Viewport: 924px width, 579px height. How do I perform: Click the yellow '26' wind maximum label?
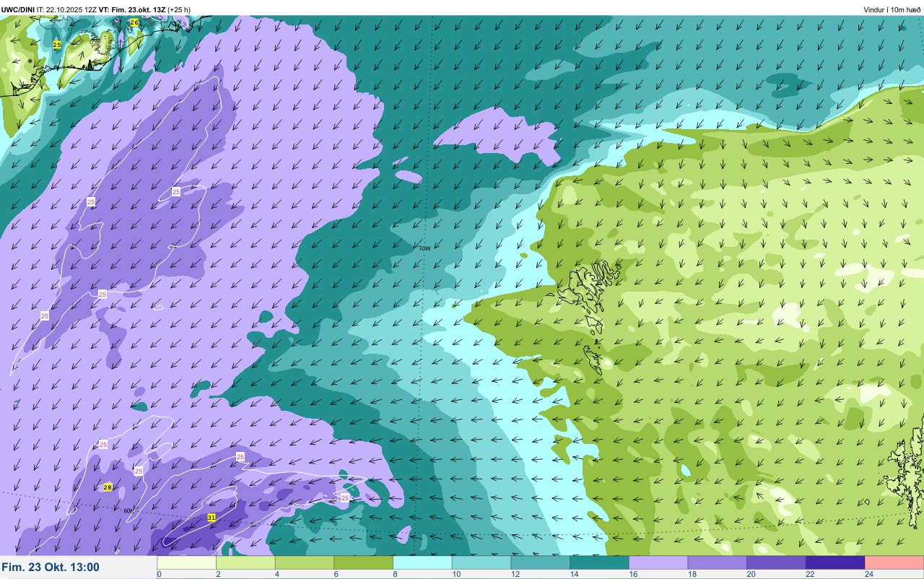[134, 23]
